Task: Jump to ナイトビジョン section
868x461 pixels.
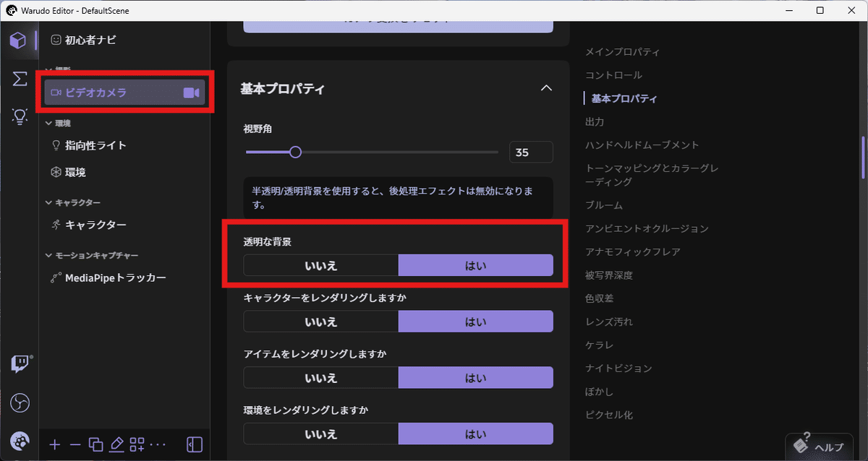Action: [x=618, y=368]
